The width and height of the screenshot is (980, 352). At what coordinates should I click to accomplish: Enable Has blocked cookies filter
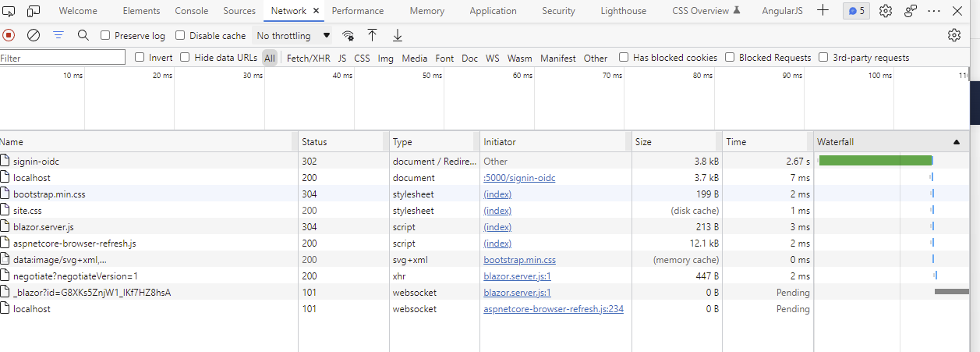pos(624,57)
